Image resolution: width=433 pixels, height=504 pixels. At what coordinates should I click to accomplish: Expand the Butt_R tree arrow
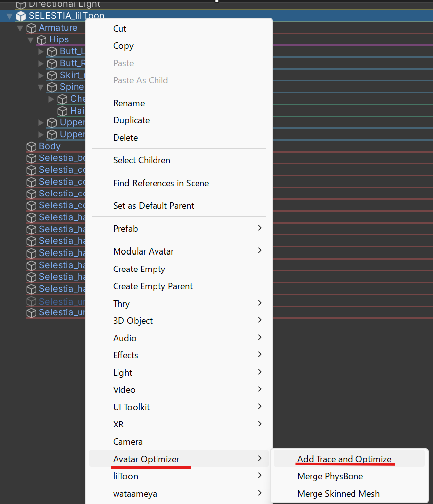[41, 64]
